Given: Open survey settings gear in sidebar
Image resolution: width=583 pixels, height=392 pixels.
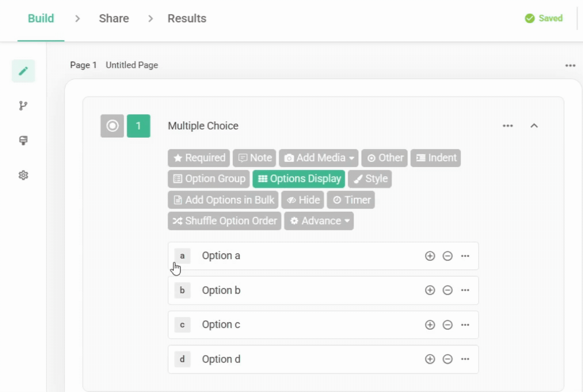Looking at the screenshot, I should click(23, 175).
